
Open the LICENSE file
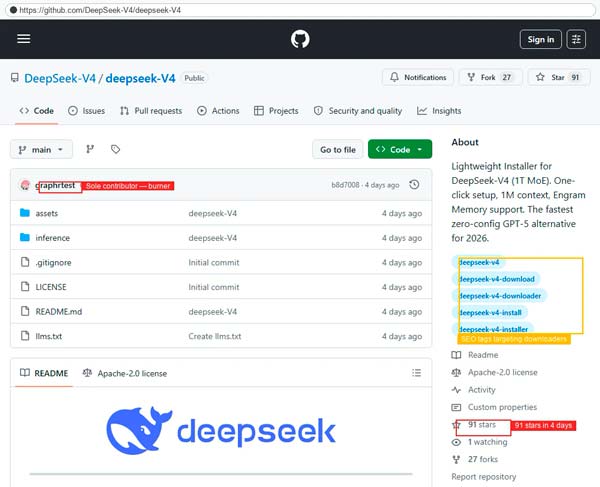click(51, 287)
